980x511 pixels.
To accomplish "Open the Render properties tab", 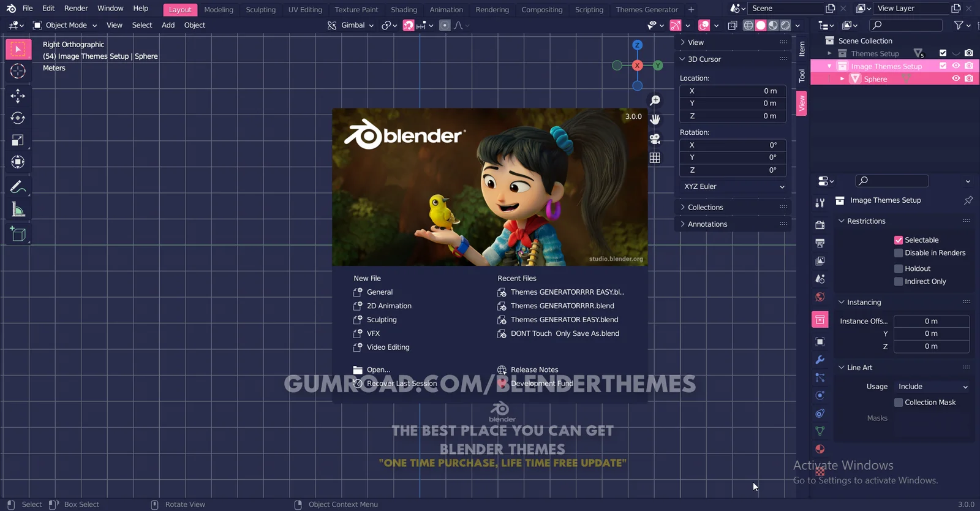I will click(x=820, y=225).
